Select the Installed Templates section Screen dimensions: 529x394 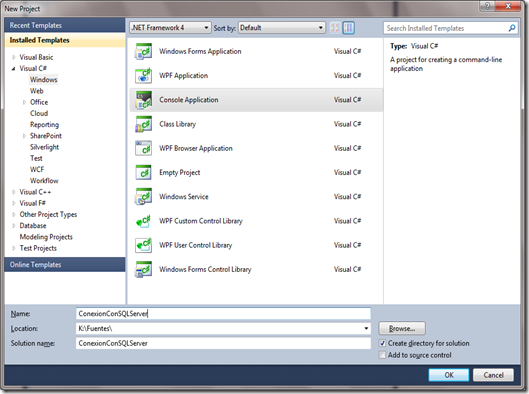point(65,40)
